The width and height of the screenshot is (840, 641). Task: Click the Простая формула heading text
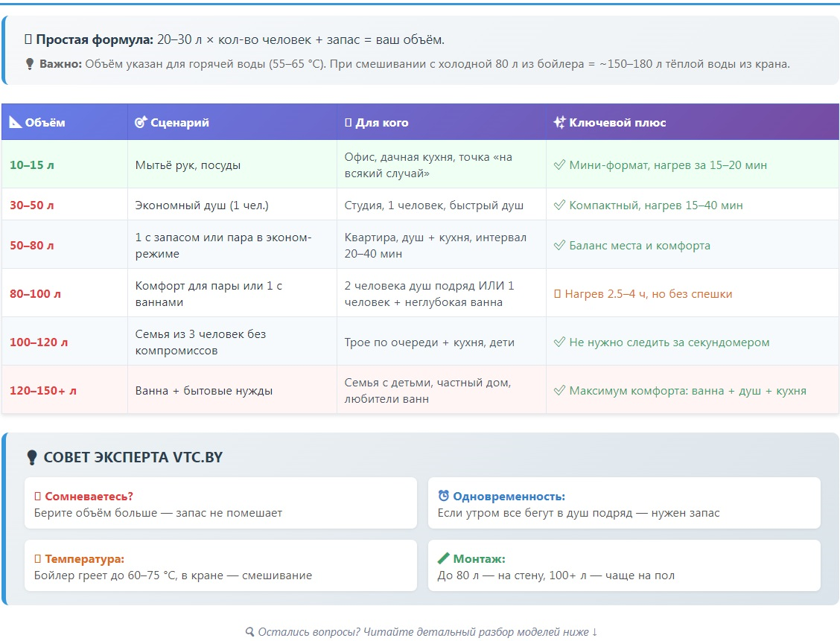pos(95,40)
